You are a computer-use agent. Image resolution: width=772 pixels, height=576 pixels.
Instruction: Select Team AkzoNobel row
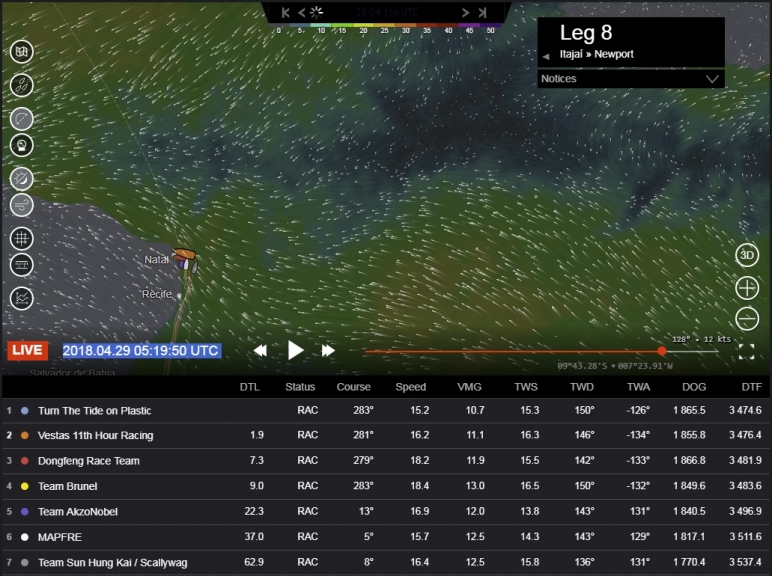(x=386, y=512)
